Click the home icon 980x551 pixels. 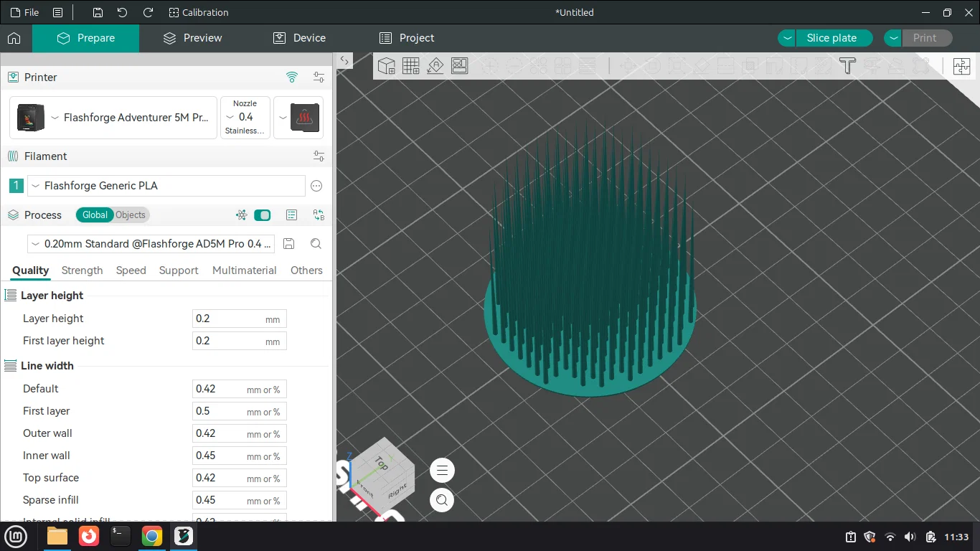point(14,38)
